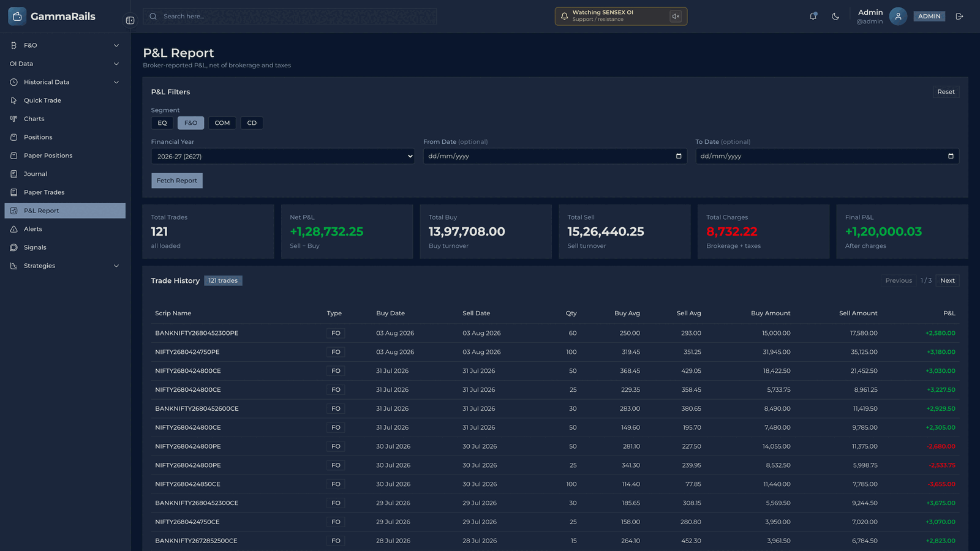Click the Signals sidebar icon
This screenshot has width=980, height=551.
pyautogui.click(x=13, y=247)
